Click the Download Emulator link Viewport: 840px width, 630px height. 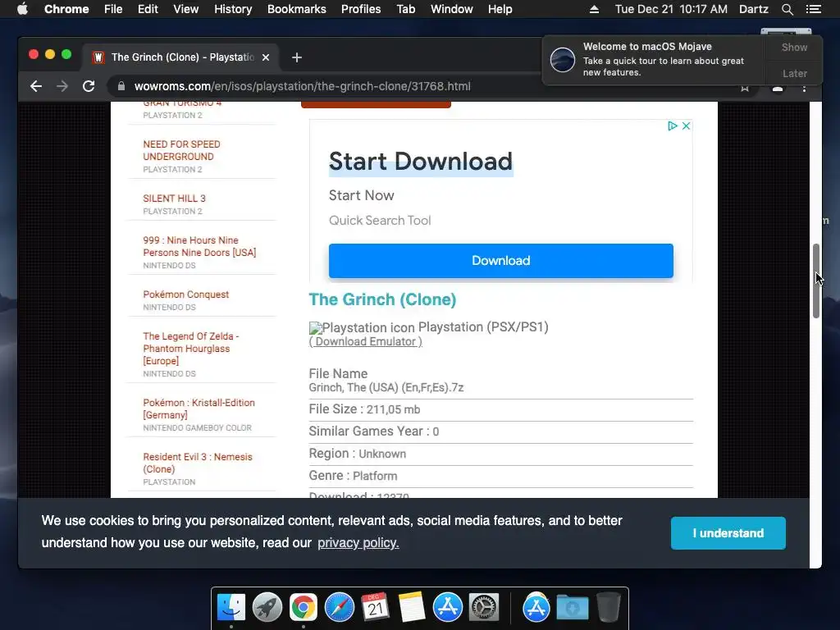365,342
